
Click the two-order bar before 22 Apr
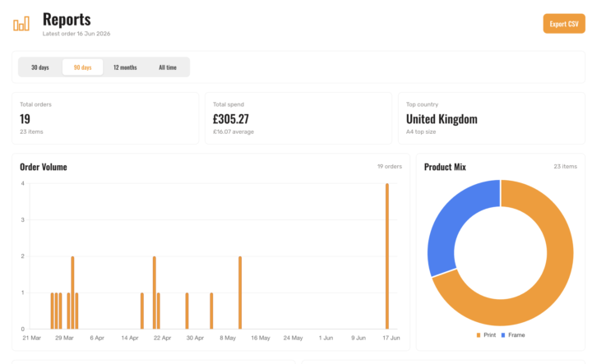point(155,293)
